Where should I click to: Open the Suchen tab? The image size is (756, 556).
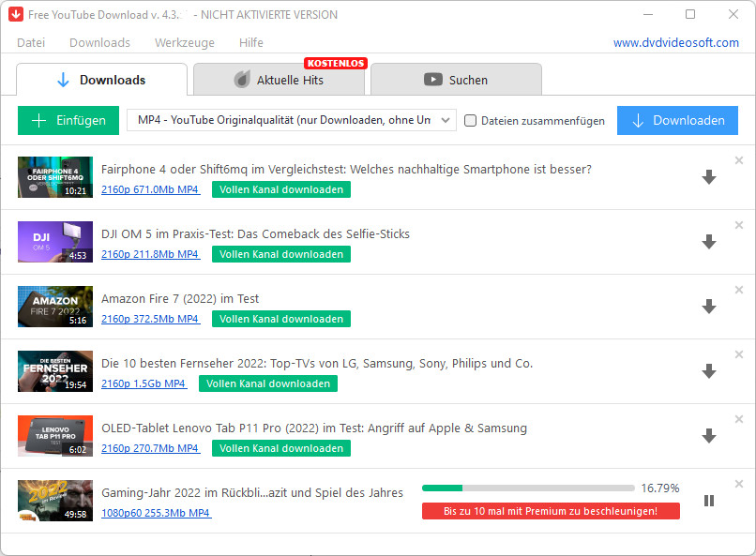(456, 81)
